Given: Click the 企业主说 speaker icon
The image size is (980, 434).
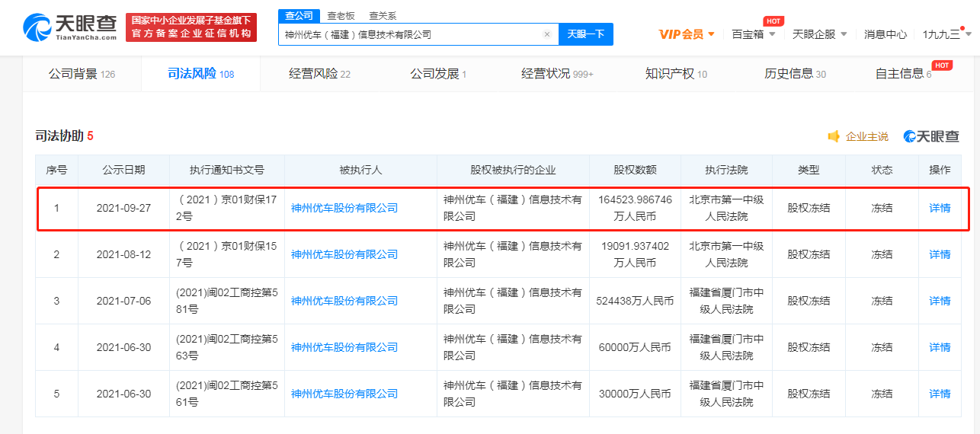Looking at the screenshot, I should pyautogui.click(x=834, y=136).
